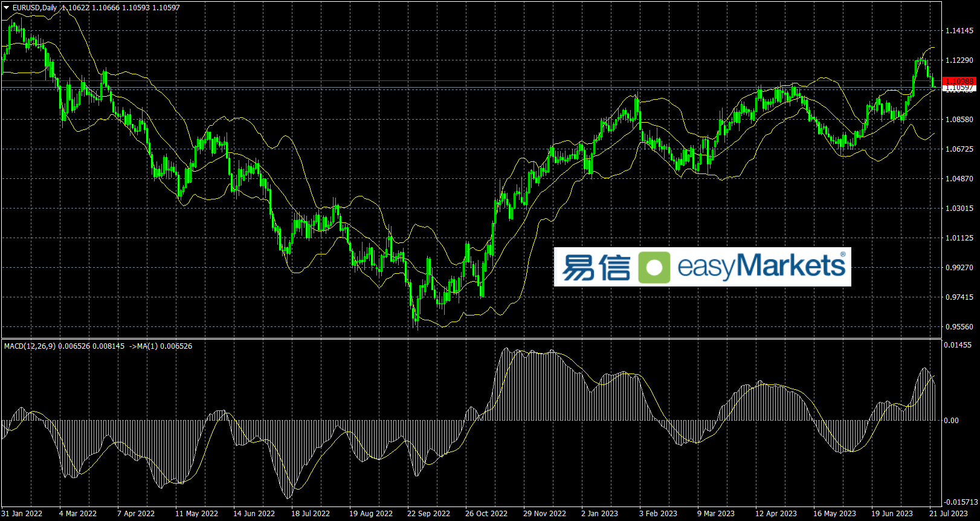Click the white 1.10597 current price tag
This screenshot has width=980, height=521.
tap(959, 88)
